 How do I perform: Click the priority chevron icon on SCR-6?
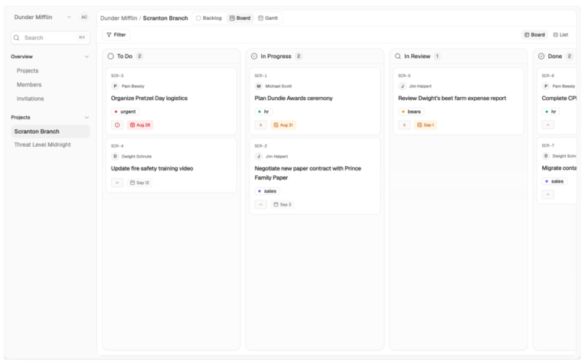click(548, 125)
